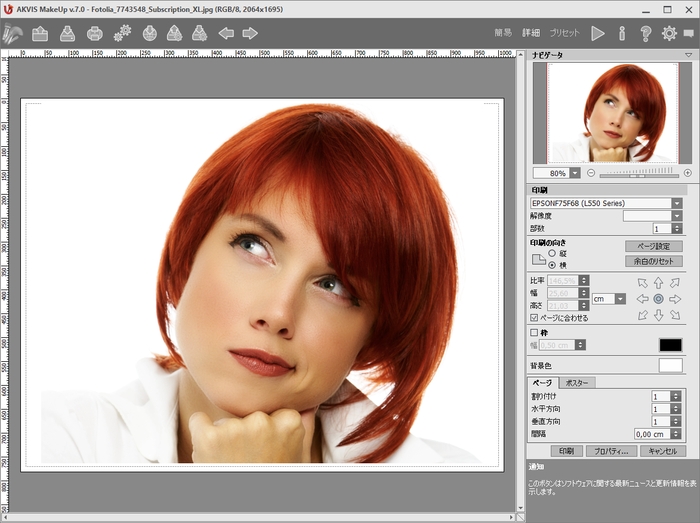Center image on page icon
The width and height of the screenshot is (700, 523).
[658, 299]
